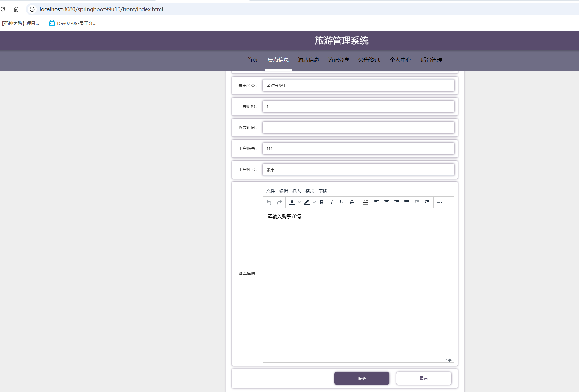
Task: Click the site info icon in address bar
Action: [32, 9]
